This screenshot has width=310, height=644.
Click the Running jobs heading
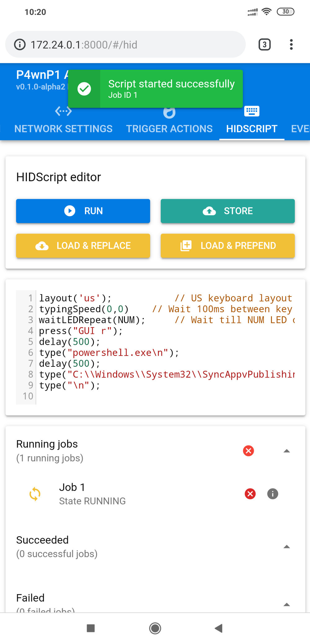[47, 444]
